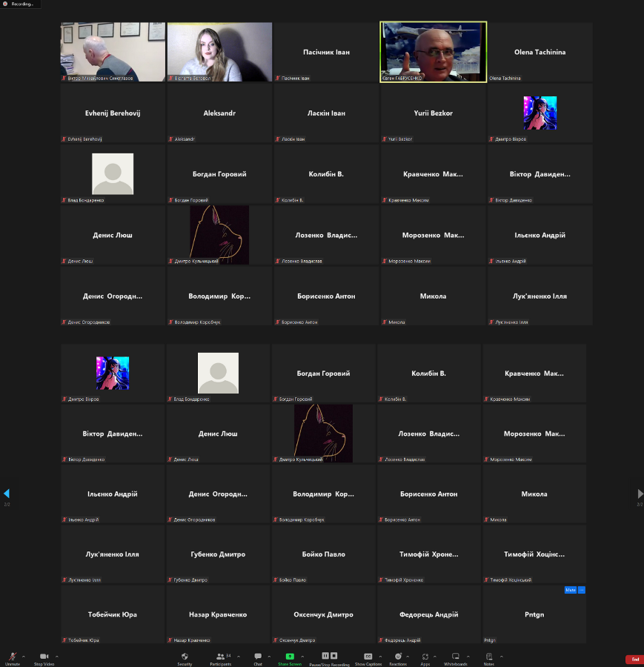
Task: Expand the caret next to Reactions
Action: pyautogui.click(x=408, y=657)
